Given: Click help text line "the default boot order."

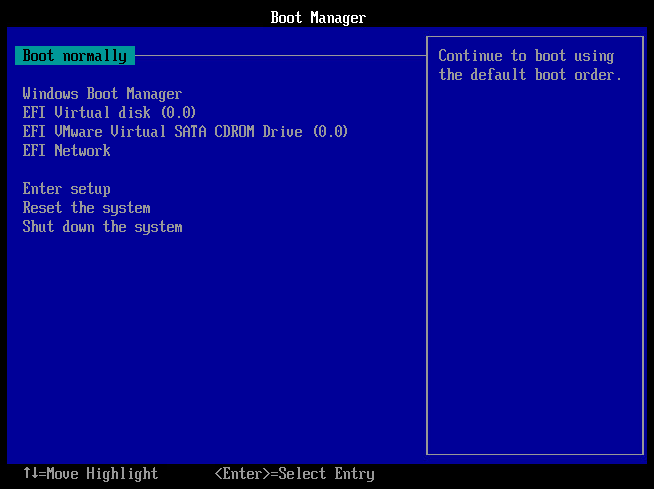Looking at the screenshot, I should point(530,75).
